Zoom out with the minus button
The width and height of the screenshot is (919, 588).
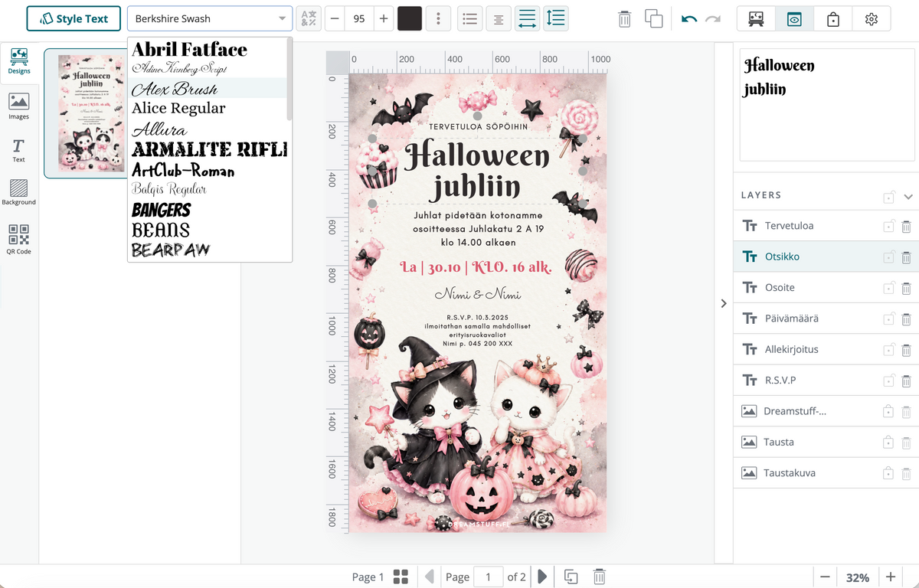825,577
